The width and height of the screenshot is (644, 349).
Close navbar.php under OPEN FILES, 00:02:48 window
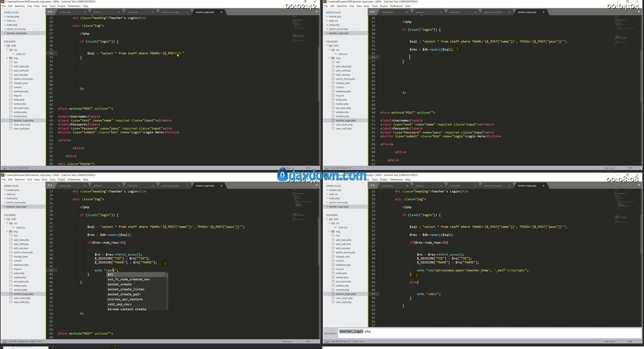pos(5,16)
